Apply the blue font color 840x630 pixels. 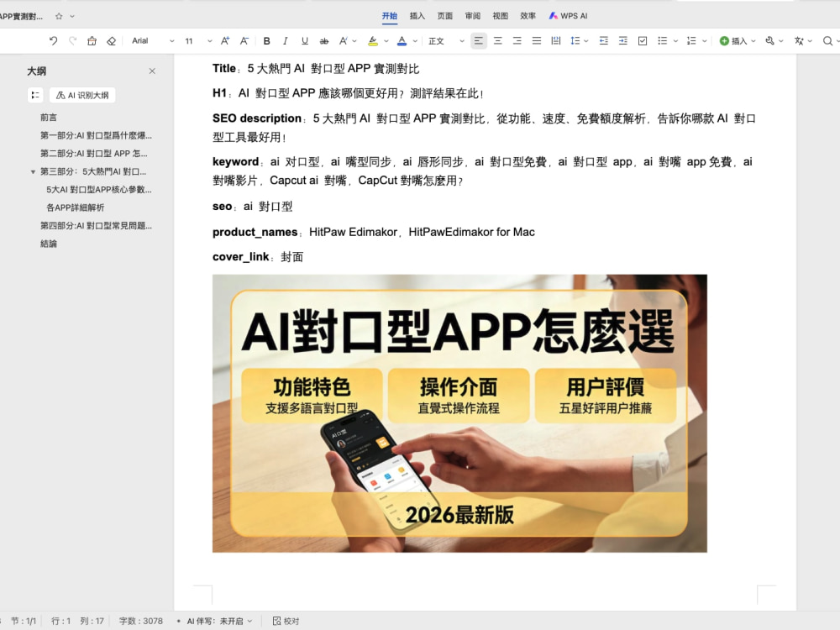(402, 40)
